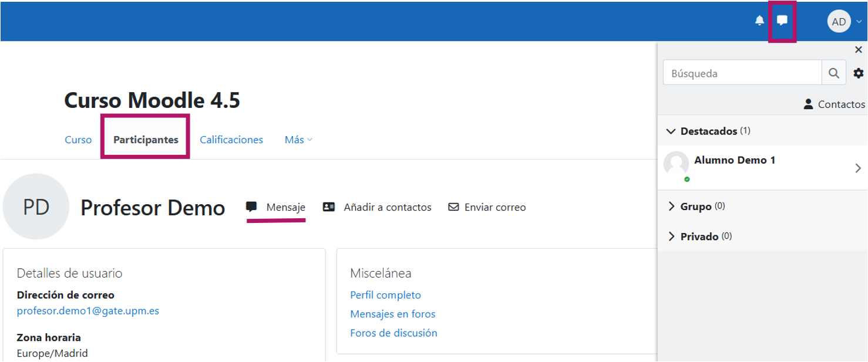Image resolution: width=868 pixels, height=362 pixels.
Task: Expand the Más dropdown menu
Action: pyautogui.click(x=298, y=140)
